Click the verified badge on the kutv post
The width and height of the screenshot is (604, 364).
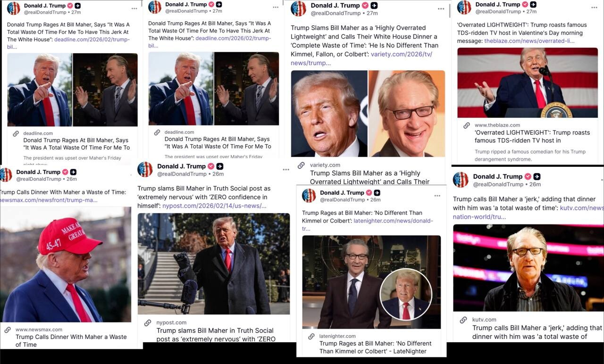click(x=527, y=177)
